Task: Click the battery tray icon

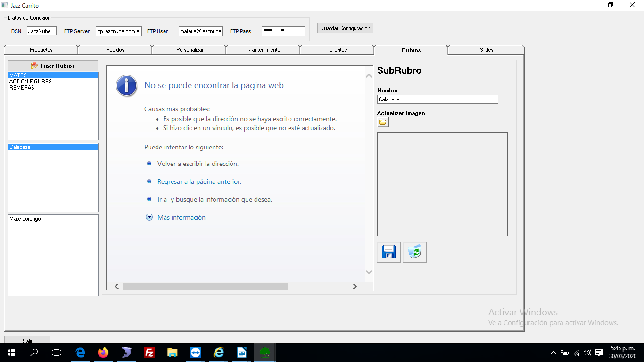Action: [565, 353]
